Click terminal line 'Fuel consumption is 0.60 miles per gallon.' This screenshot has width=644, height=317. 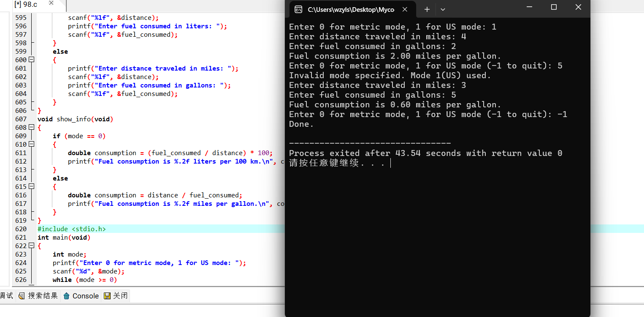(395, 105)
